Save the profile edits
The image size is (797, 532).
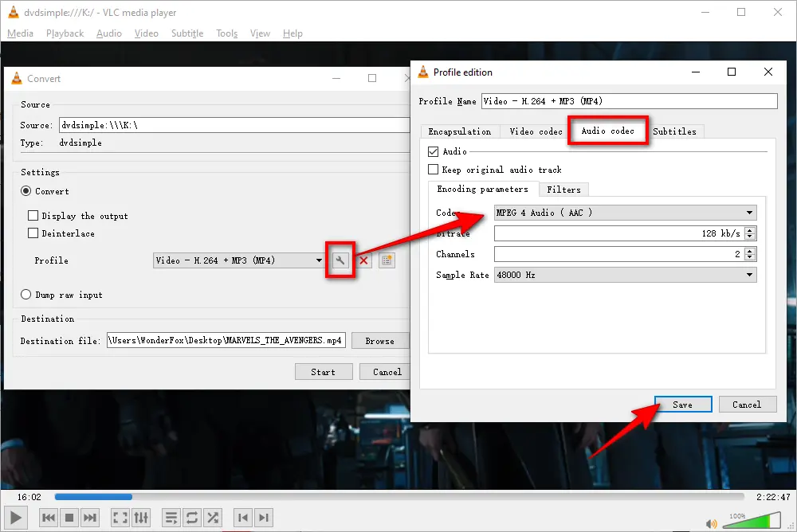683,405
